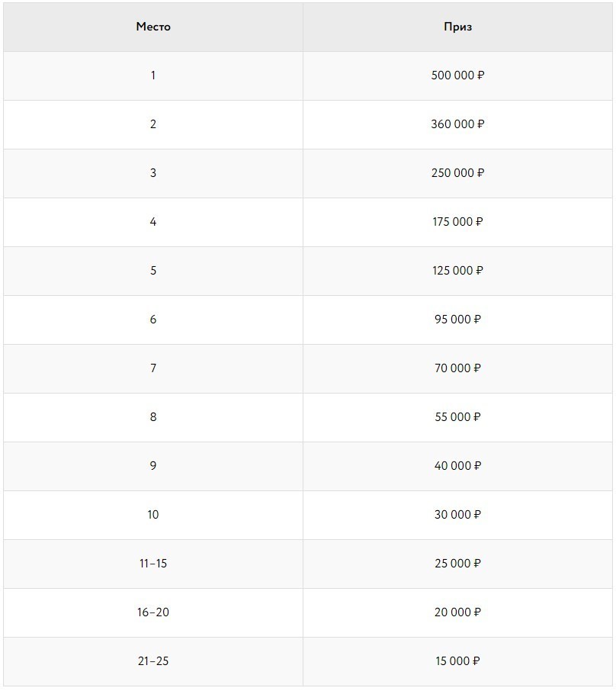Viewport: 616px width, 691px height.
Task: Select the 125 000 ₽ prize cell
Action: [x=457, y=271]
